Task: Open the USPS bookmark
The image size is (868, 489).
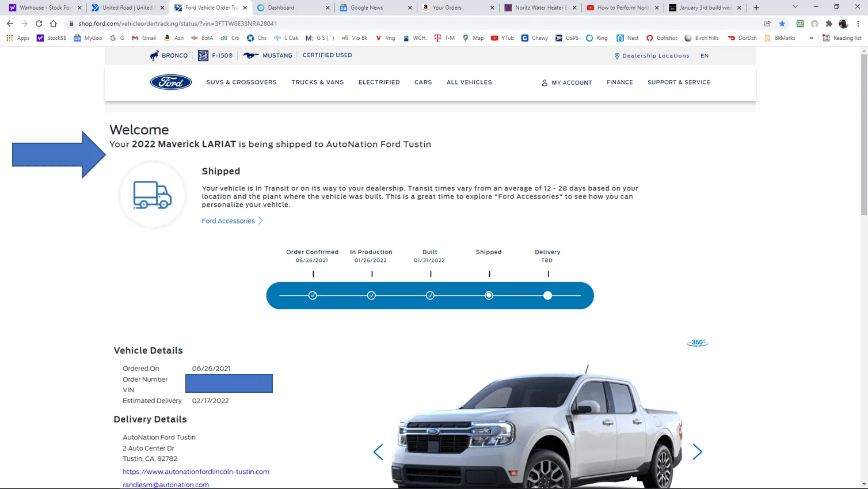Action: point(567,38)
